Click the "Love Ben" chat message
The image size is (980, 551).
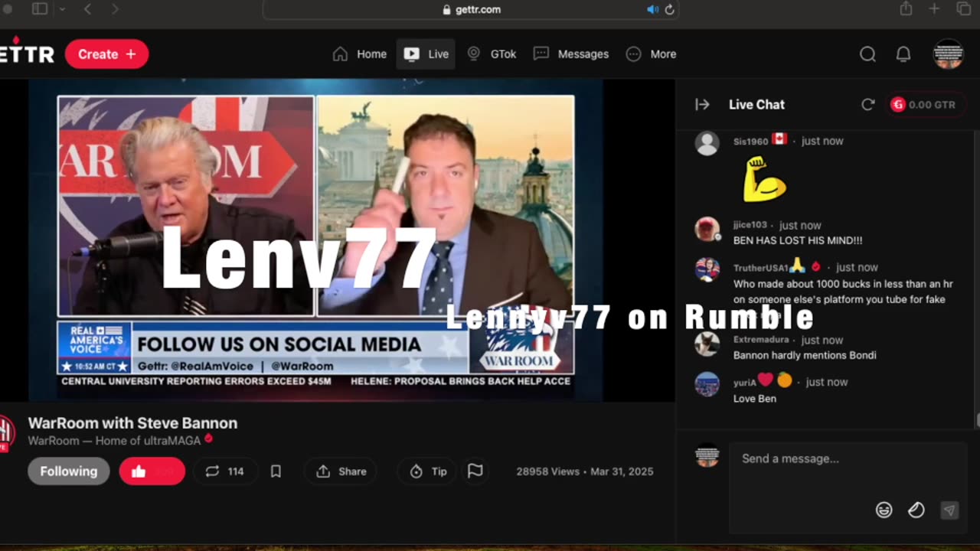(755, 399)
